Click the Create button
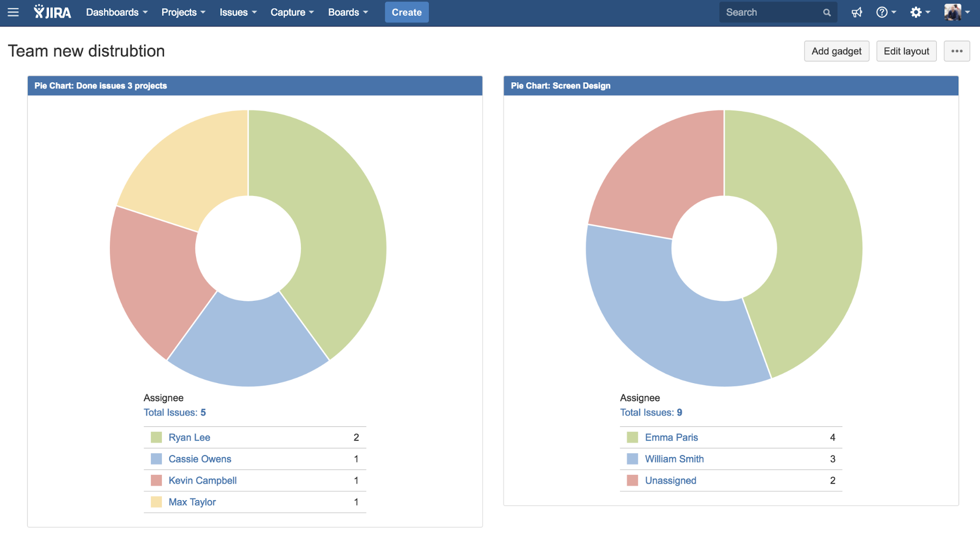Viewport: 980px width, 534px height. coord(406,12)
